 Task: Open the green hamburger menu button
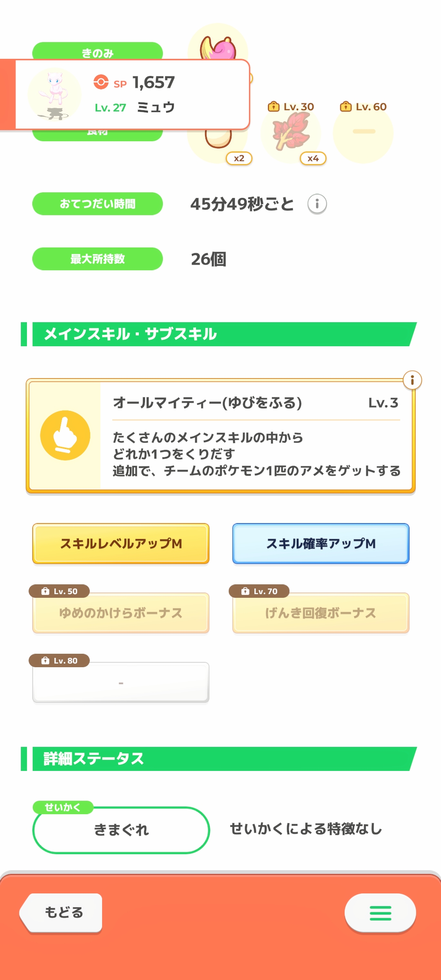[x=380, y=913]
